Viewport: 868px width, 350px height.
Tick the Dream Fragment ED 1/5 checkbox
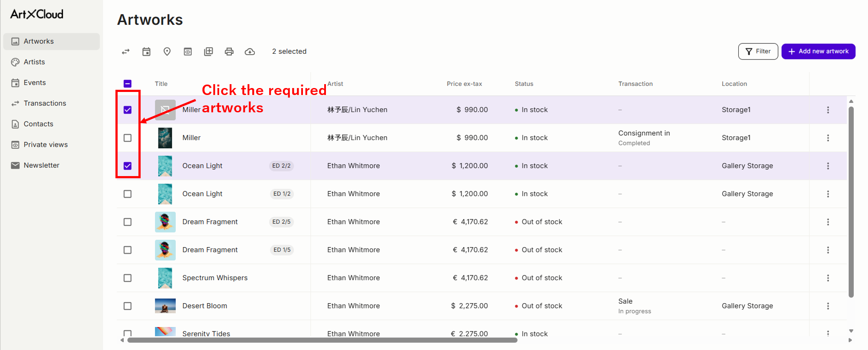coord(128,250)
